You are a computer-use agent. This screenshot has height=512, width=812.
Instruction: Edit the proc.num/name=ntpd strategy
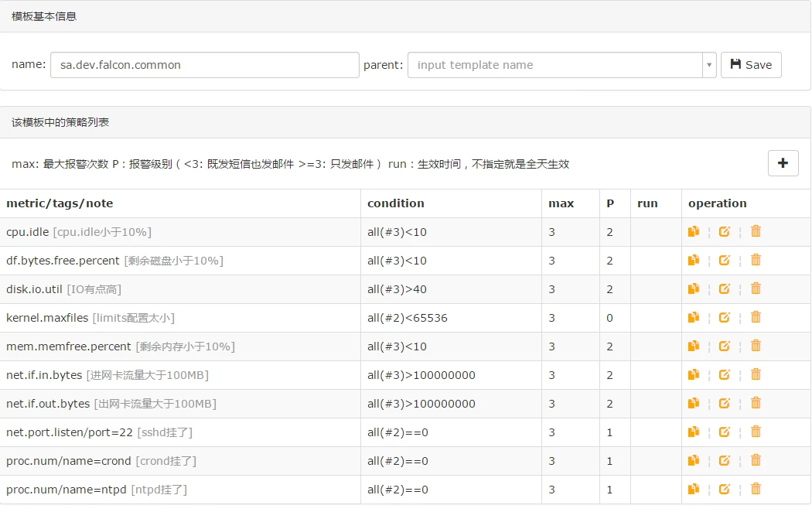[725, 490]
